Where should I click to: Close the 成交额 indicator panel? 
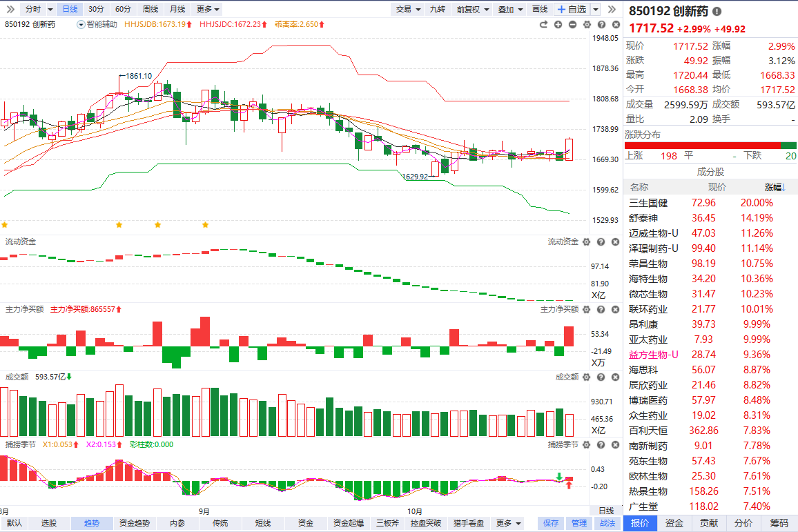click(x=613, y=377)
